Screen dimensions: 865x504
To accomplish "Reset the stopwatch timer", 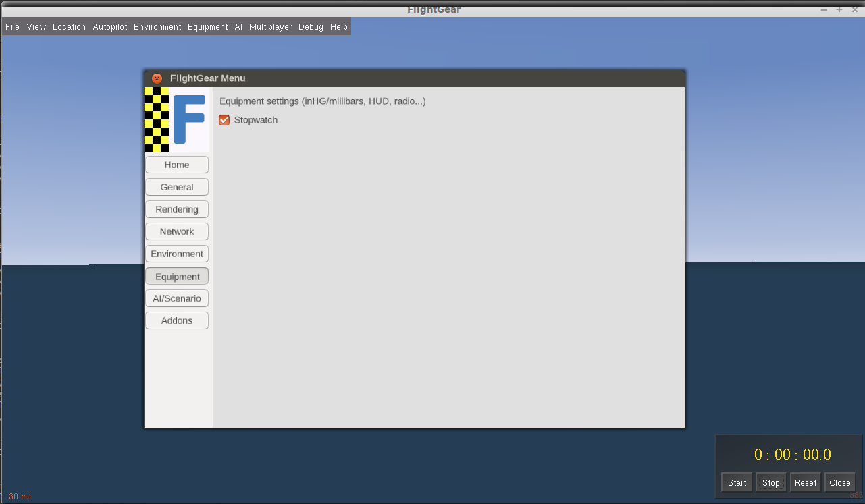I will coord(806,482).
